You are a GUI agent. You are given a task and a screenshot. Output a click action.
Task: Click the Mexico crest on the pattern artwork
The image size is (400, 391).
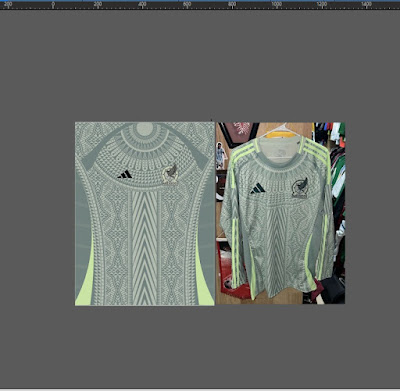pos(170,174)
